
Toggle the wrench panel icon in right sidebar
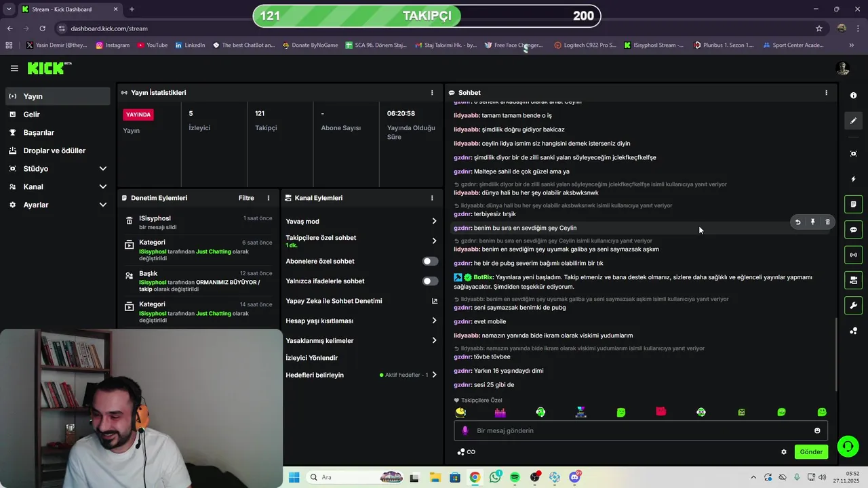(x=853, y=305)
